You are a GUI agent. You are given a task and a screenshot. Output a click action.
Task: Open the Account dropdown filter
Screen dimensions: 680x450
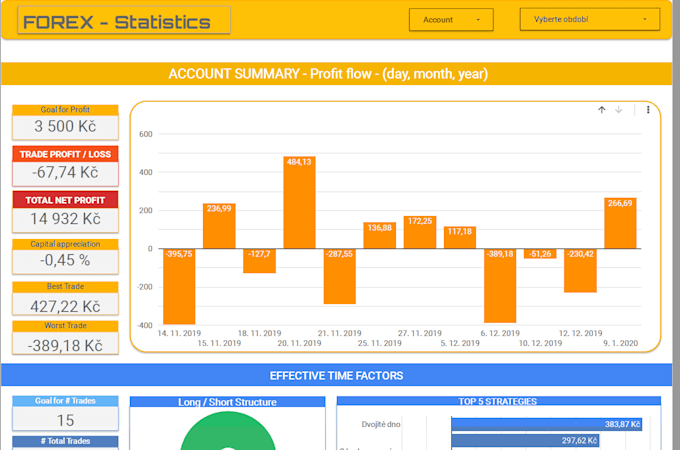pos(451,20)
